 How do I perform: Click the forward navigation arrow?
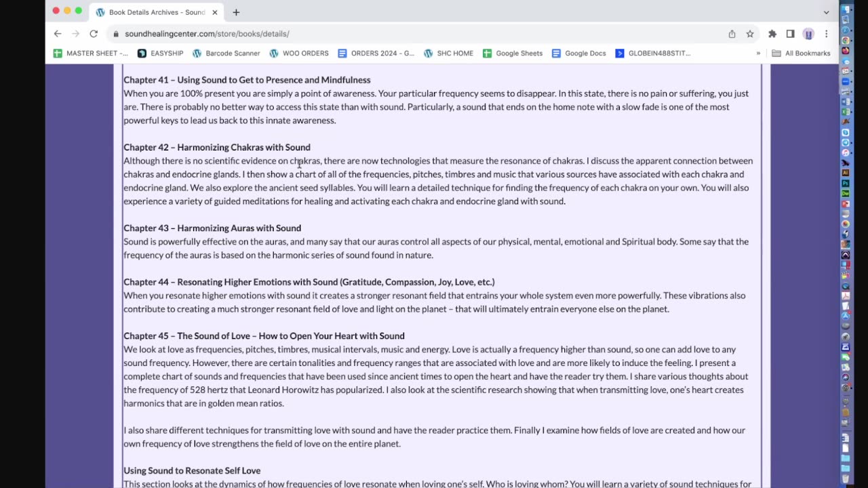pyautogui.click(x=75, y=34)
